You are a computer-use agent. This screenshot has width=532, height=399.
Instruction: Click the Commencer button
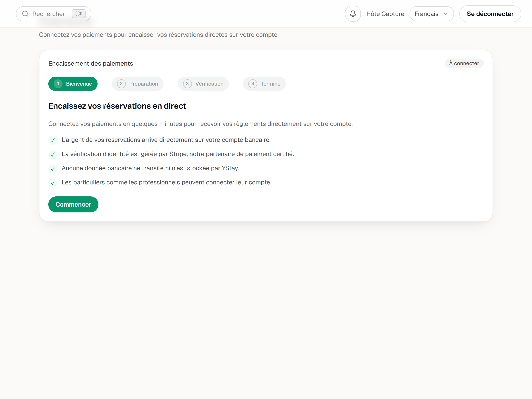point(73,204)
